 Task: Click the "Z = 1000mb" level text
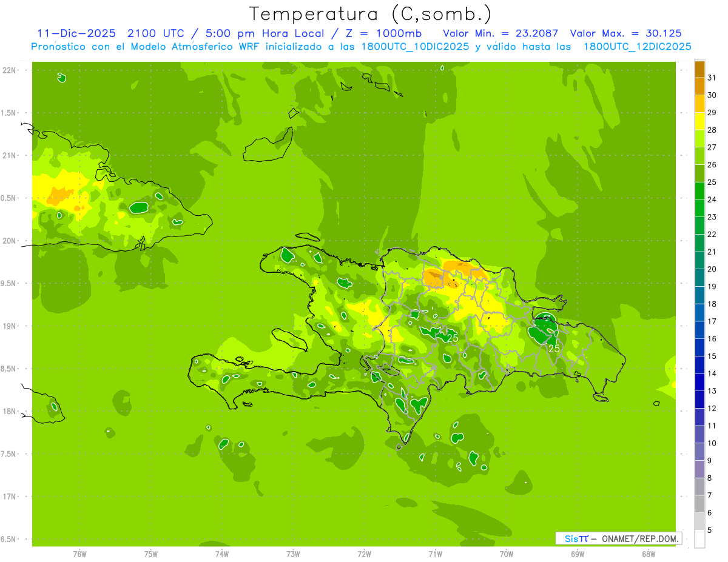383,33
